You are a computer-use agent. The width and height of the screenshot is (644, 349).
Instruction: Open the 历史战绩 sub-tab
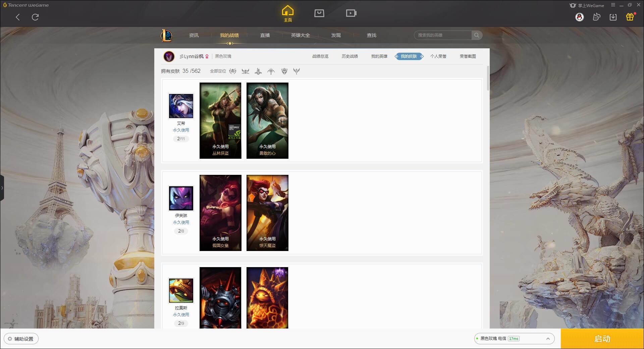350,56
